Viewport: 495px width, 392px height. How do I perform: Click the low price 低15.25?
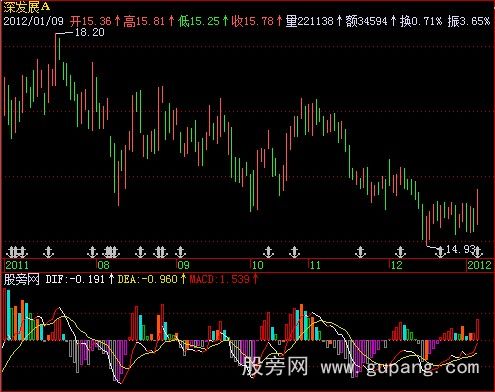click(x=199, y=21)
